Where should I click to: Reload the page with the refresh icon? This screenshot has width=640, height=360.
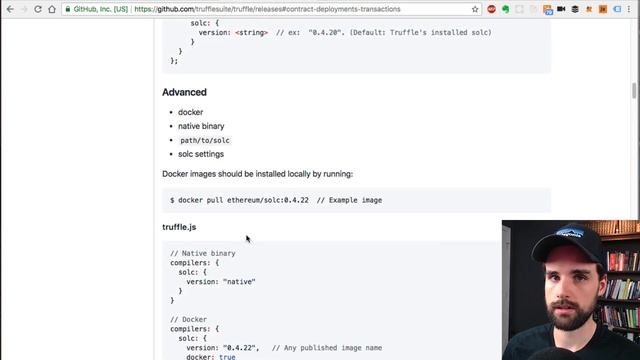(x=38, y=9)
